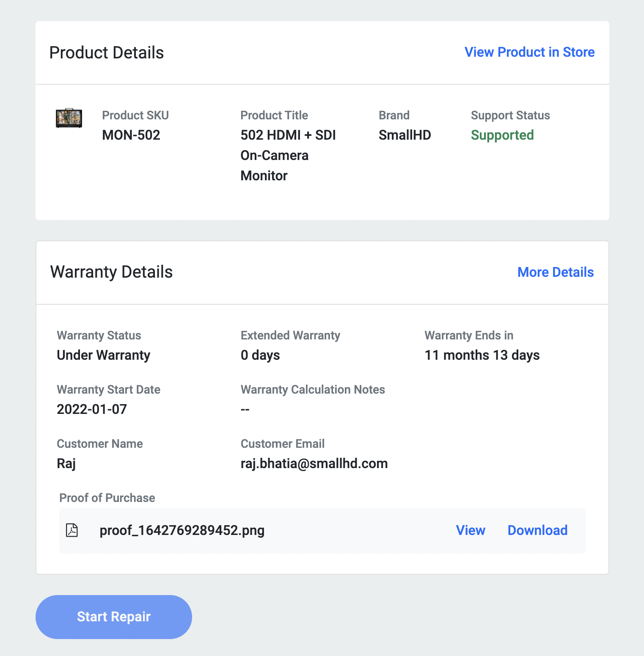
Task: Select the MON-502 SKU value
Action: tap(131, 135)
